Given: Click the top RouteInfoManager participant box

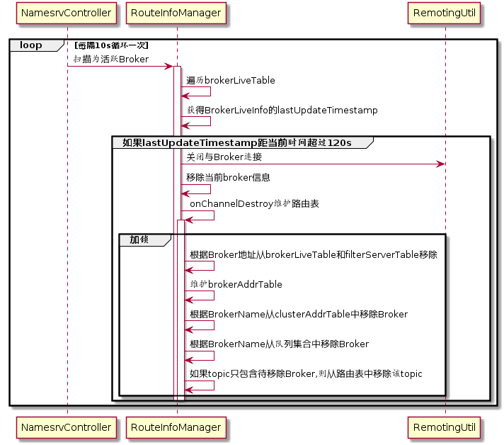Looking at the screenshot, I should (176, 13).
